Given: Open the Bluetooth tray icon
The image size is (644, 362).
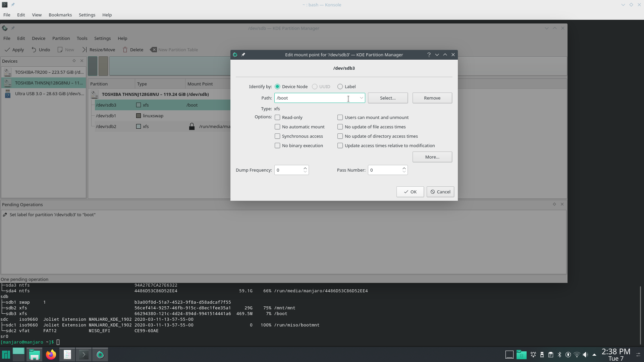Looking at the screenshot, I should [x=559, y=355].
